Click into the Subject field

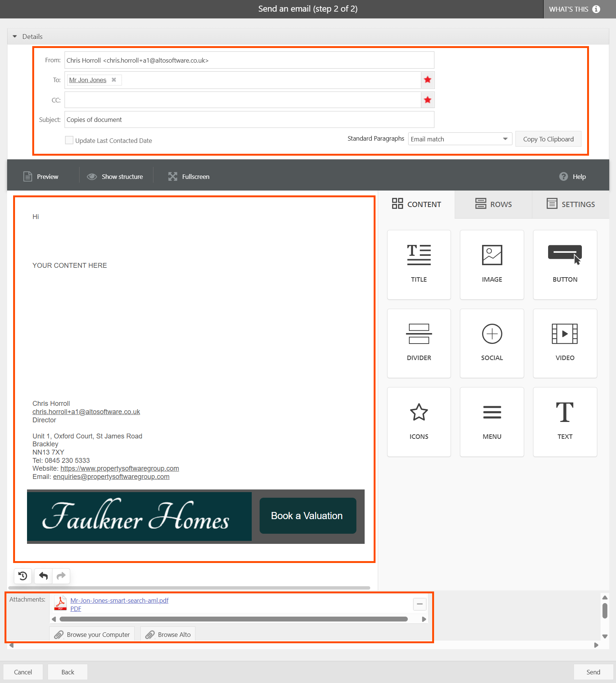(x=249, y=119)
